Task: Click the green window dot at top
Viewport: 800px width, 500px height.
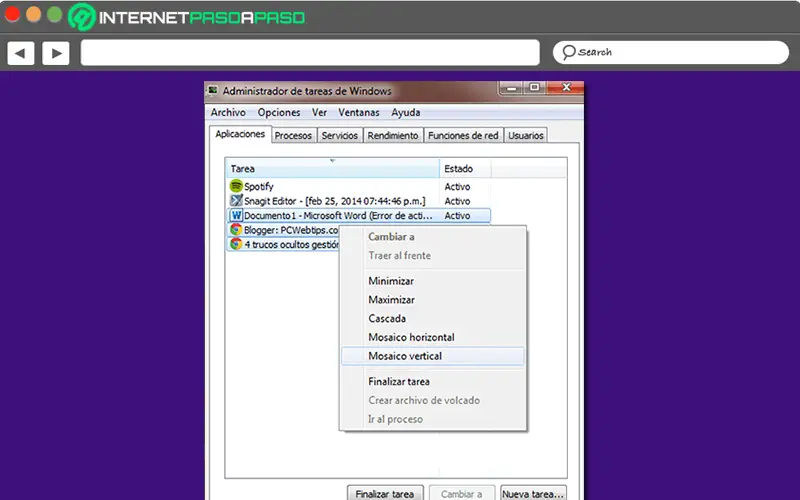Action: coord(55,14)
